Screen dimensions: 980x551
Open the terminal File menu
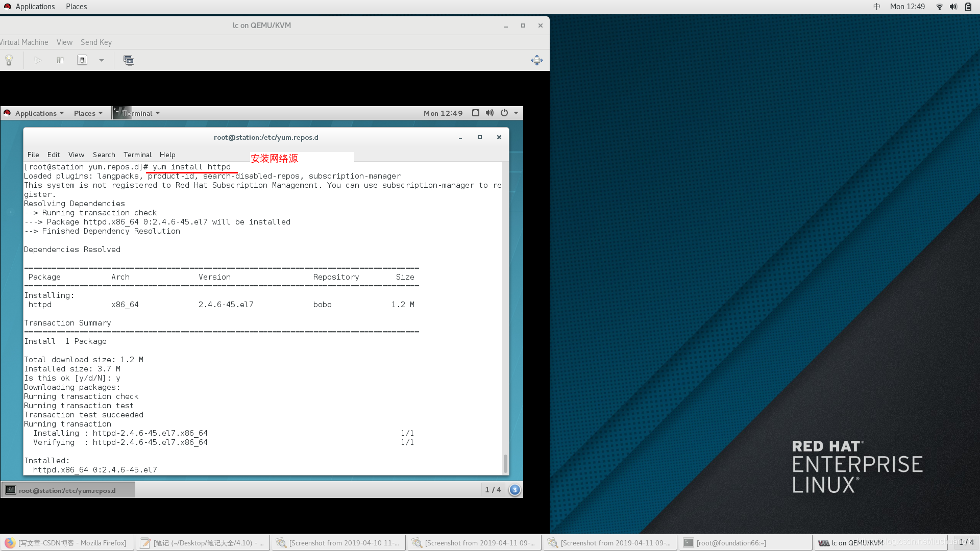(x=33, y=155)
